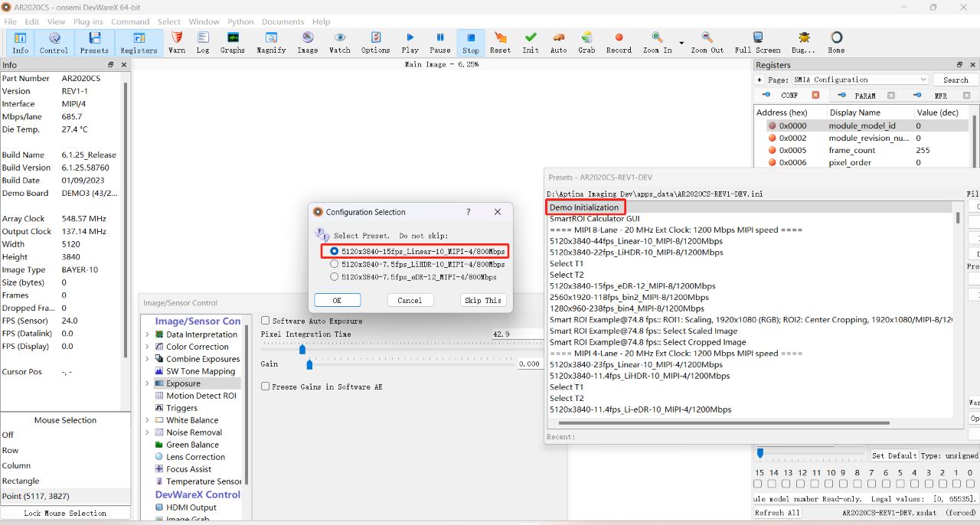The height and width of the screenshot is (525, 980).
Task: Open the Options toolbar icon
Action: pos(375,42)
